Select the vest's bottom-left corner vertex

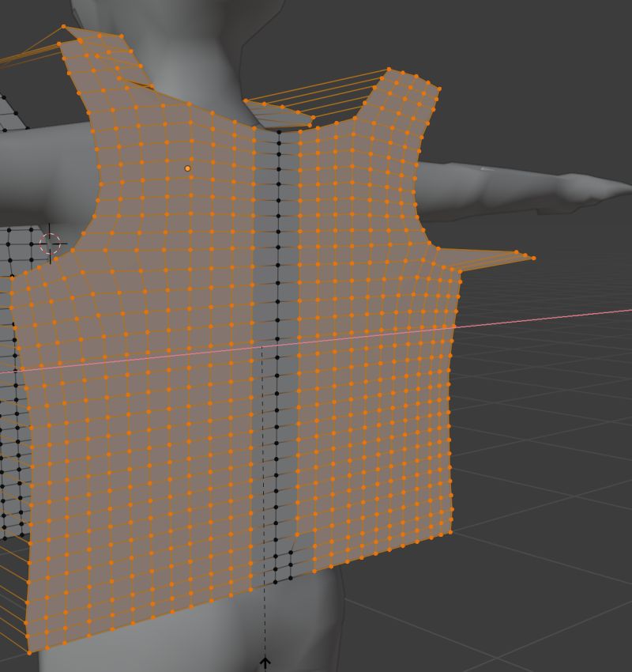29,653
